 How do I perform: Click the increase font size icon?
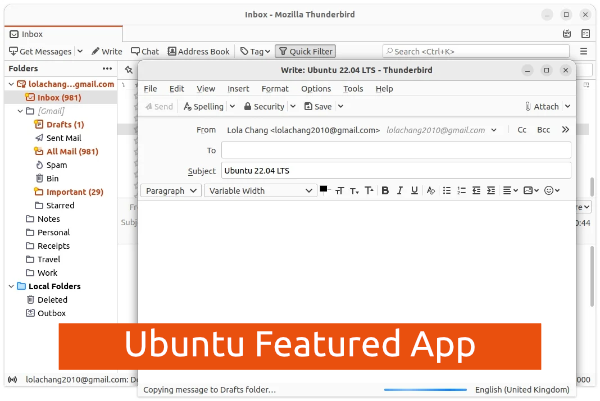(x=369, y=190)
